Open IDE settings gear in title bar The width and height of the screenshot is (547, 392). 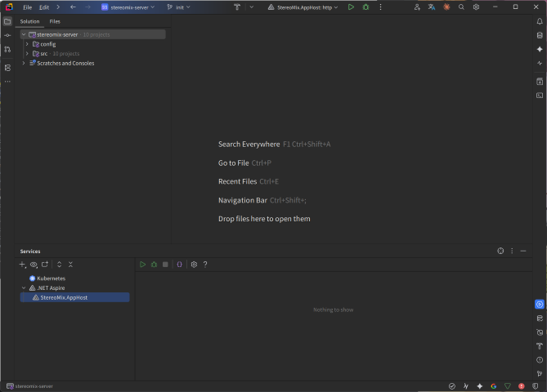[476, 7]
